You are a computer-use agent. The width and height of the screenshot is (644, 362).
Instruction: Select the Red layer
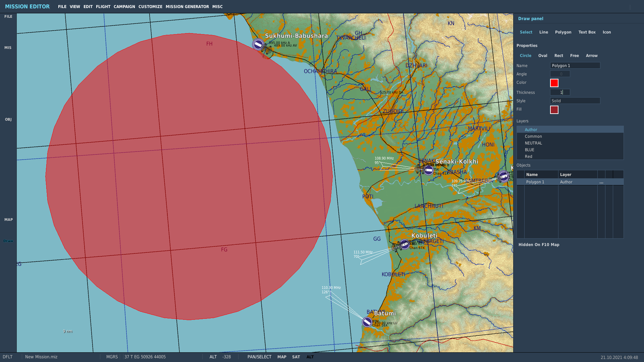(570, 156)
